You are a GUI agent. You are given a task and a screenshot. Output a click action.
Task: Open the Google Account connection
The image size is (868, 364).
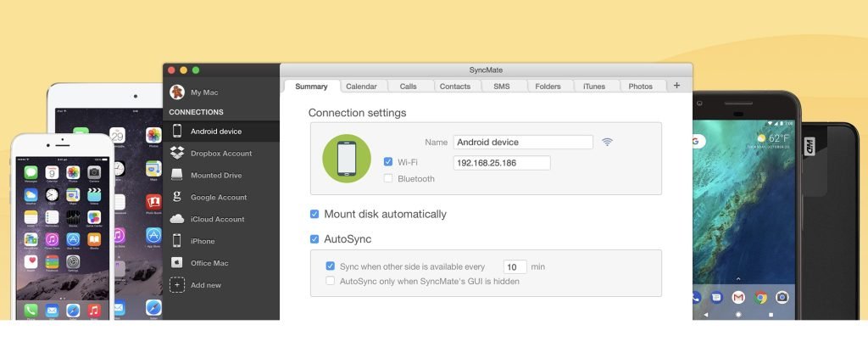pos(221,197)
